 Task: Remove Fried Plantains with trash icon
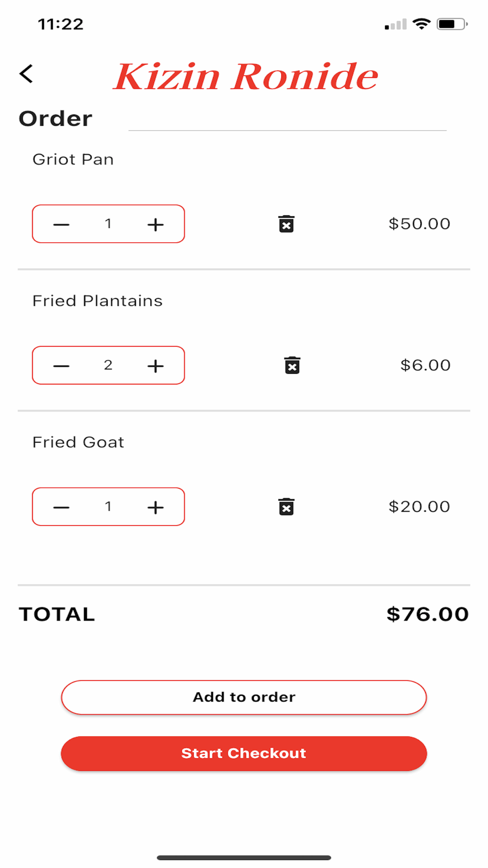point(292,365)
